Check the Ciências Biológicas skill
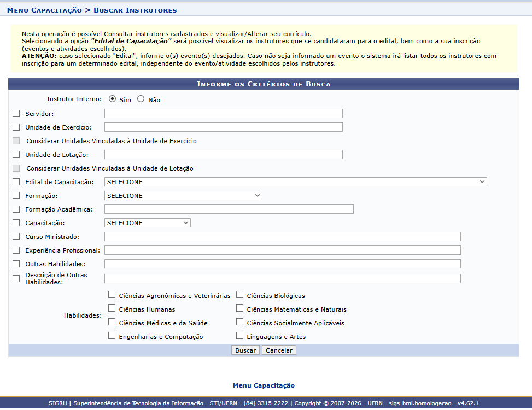The image size is (532, 410). point(239,294)
